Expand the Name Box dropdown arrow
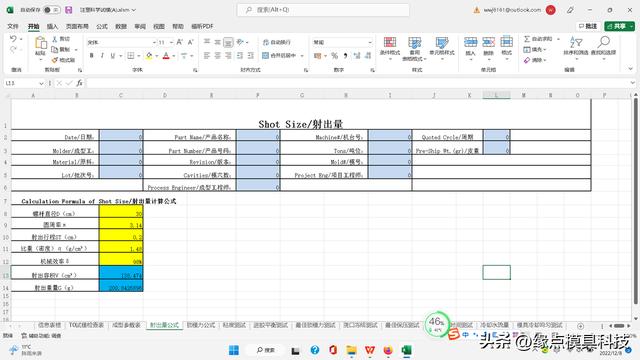Image resolution: width=640 pixels, height=360 pixels. click(x=41, y=83)
